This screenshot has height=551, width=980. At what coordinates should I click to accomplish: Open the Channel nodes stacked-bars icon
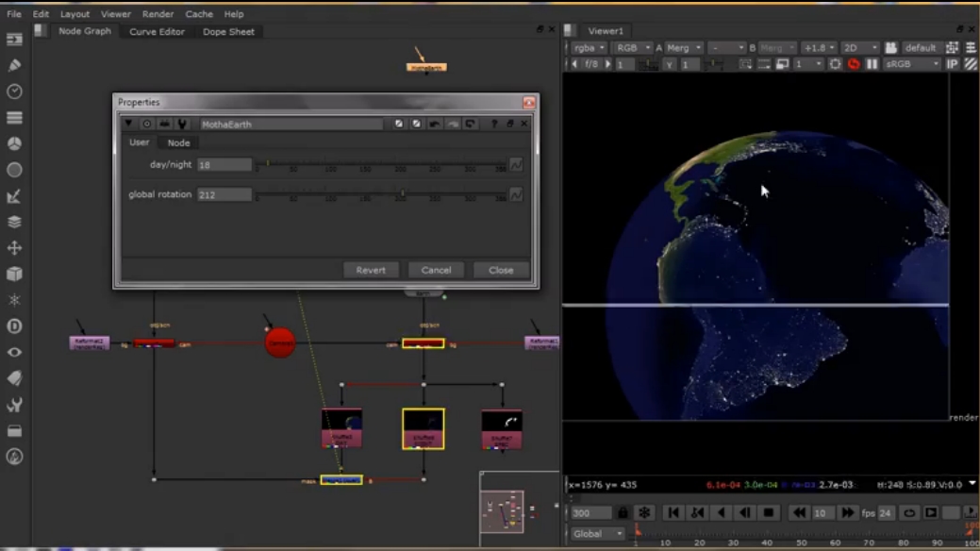click(14, 118)
